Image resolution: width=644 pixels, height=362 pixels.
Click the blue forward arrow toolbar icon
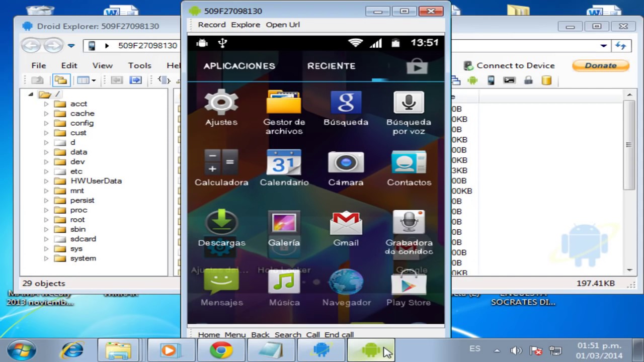(135, 80)
